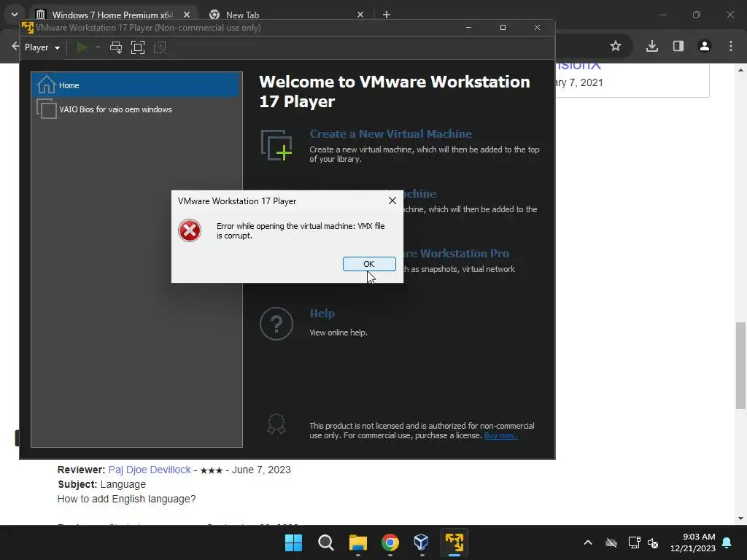Click OK in the error dialog
This screenshot has width=747, height=560.
[x=369, y=264]
